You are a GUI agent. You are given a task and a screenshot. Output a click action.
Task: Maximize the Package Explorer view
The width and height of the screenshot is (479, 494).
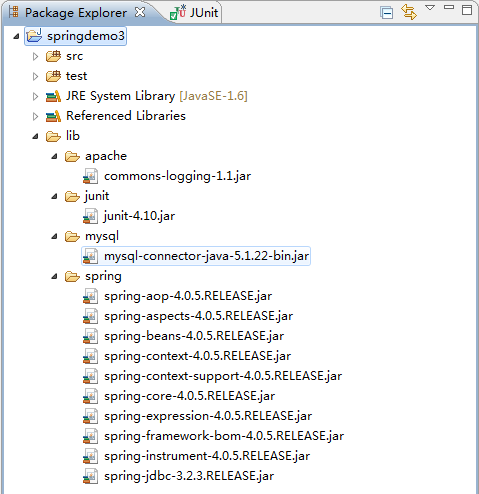point(467,10)
